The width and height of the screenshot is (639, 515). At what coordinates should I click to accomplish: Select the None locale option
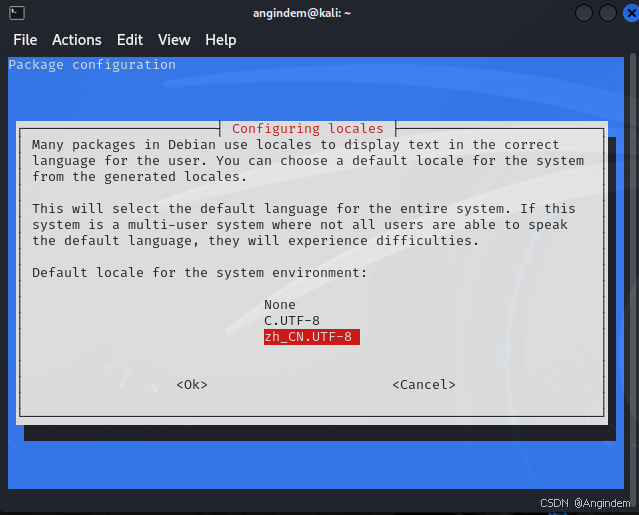pos(280,305)
